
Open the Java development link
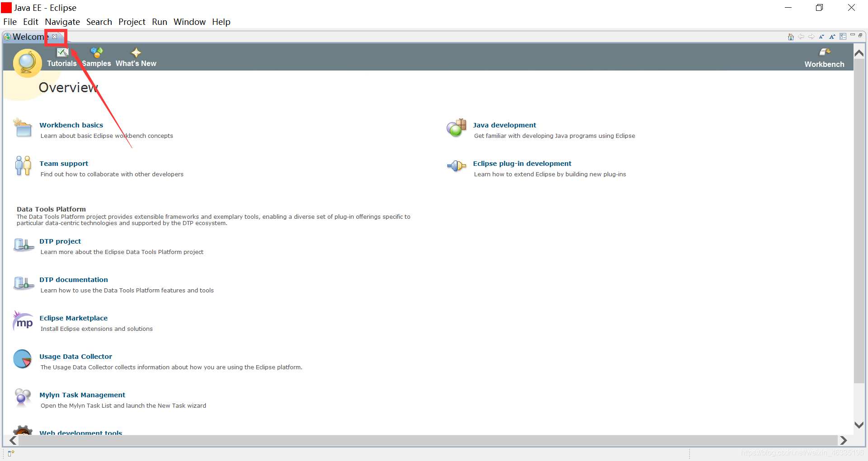[x=505, y=125]
